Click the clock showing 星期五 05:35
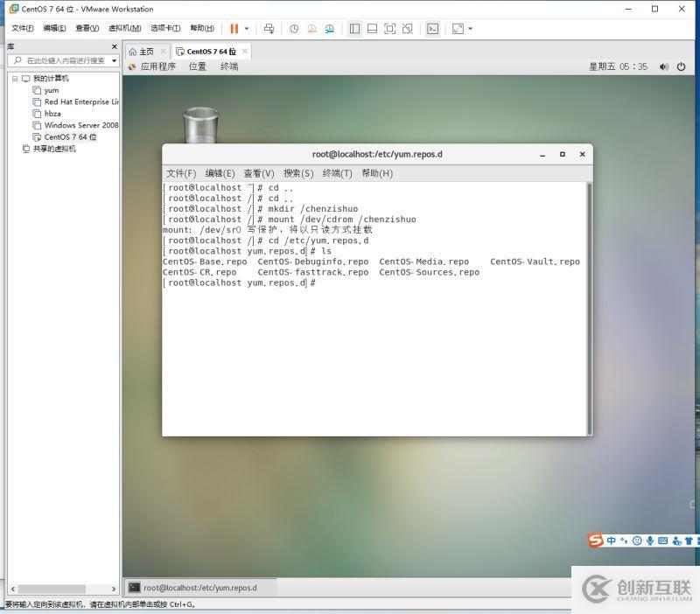The width and height of the screenshot is (700, 614). pos(618,66)
